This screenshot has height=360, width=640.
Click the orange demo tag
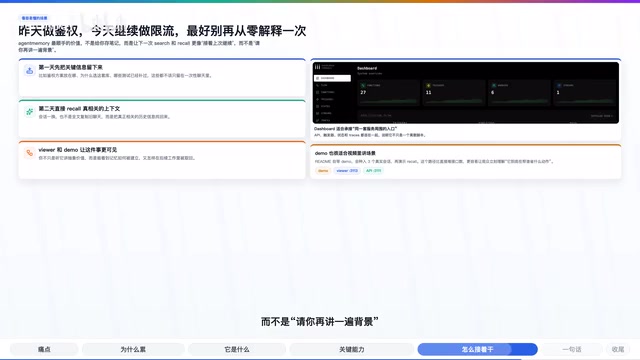[x=323, y=171]
